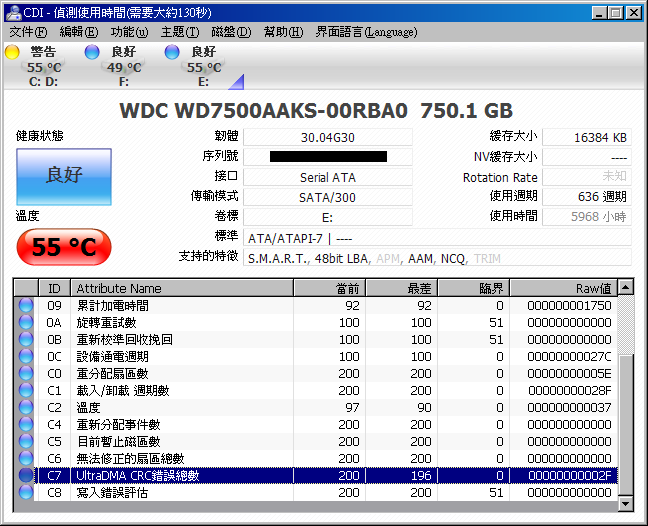648x526 pixels.
Task: Select the 目前暫止磁區數 row
Action: (x=316, y=441)
